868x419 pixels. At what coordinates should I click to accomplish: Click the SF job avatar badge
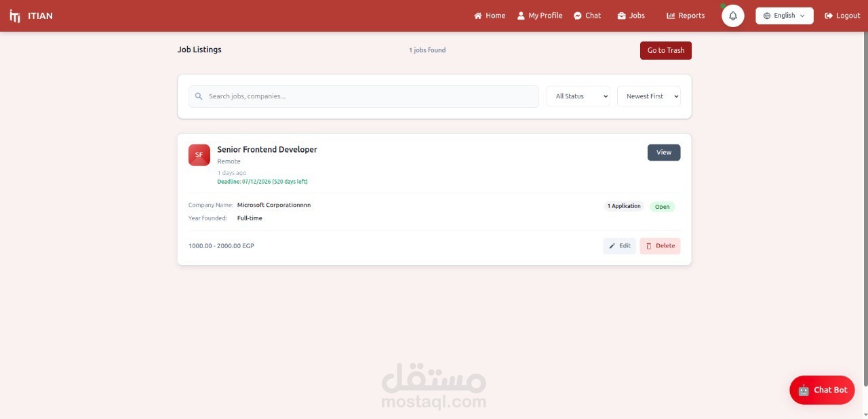click(x=199, y=155)
